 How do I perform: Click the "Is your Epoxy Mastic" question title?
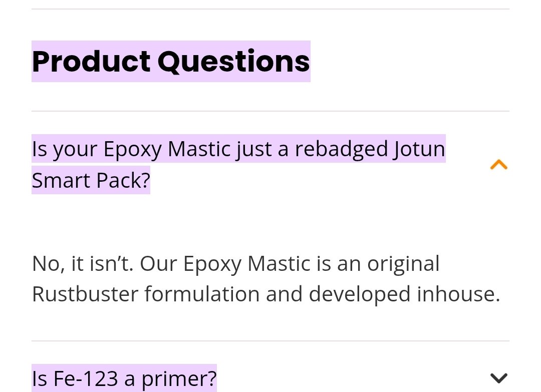click(x=238, y=149)
